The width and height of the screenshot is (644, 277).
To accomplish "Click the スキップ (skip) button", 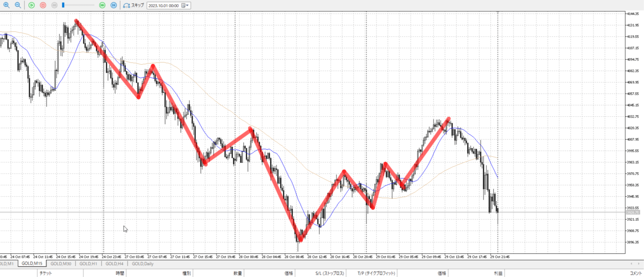I will click(134, 5).
